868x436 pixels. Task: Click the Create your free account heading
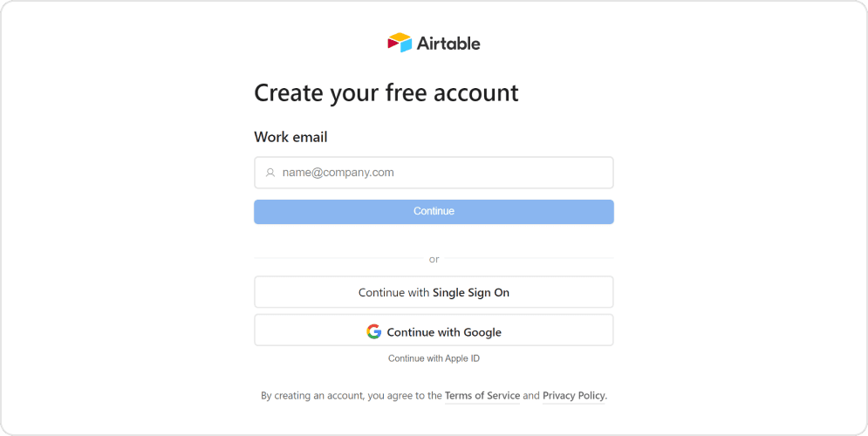386,92
